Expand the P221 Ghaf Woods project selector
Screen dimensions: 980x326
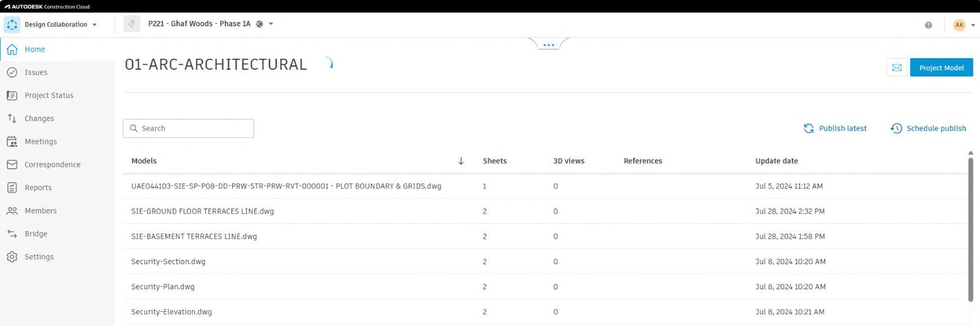click(x=271, y=24)
